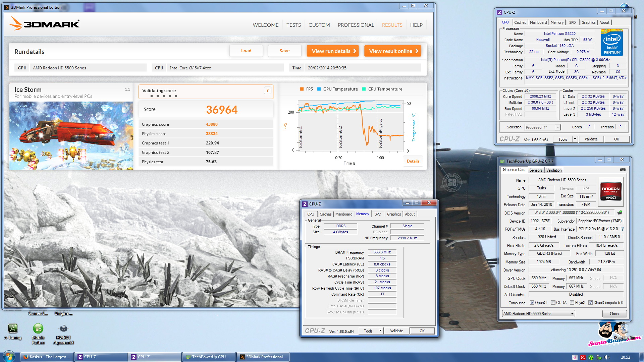Click the Tools button in Memory CPU-Z
Screen dimensions: 644x362
click(368, 331)
